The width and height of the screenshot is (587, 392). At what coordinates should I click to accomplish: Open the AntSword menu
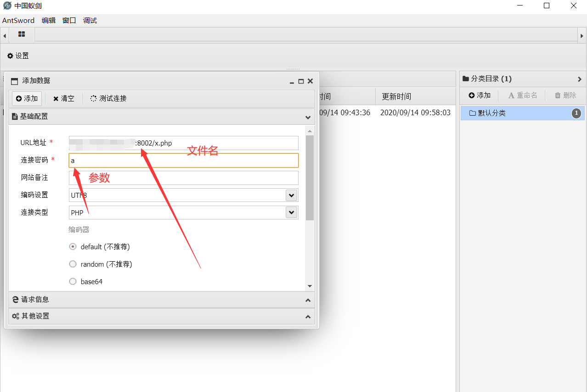point(18,21)
